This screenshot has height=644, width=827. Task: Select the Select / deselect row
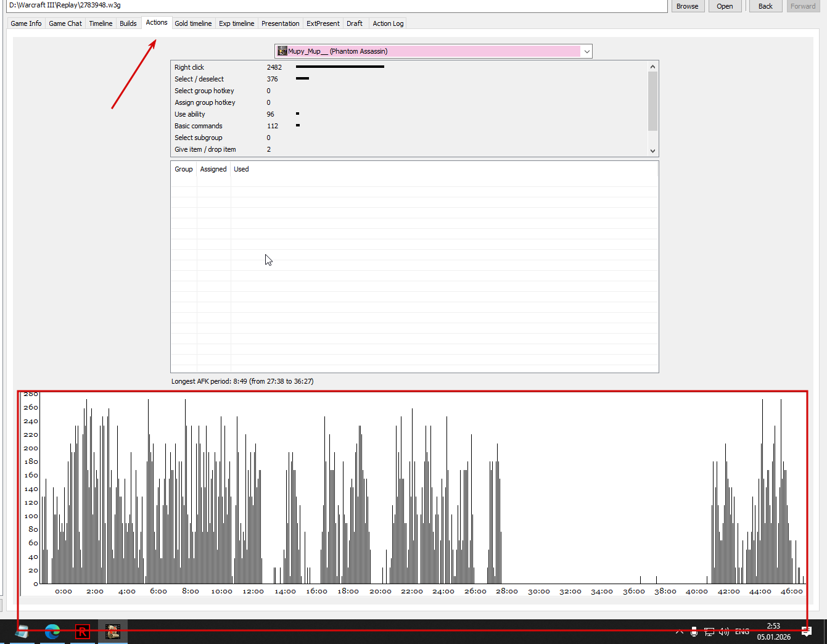[409, 79]
